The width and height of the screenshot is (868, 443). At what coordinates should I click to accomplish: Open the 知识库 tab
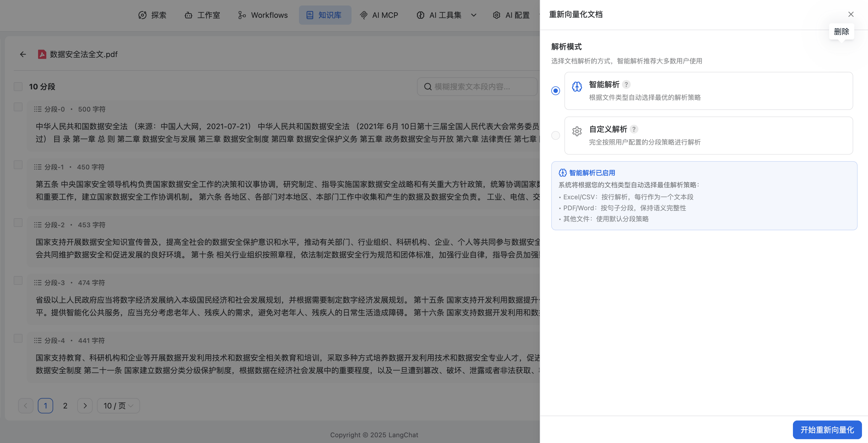[x=325, y=15]
